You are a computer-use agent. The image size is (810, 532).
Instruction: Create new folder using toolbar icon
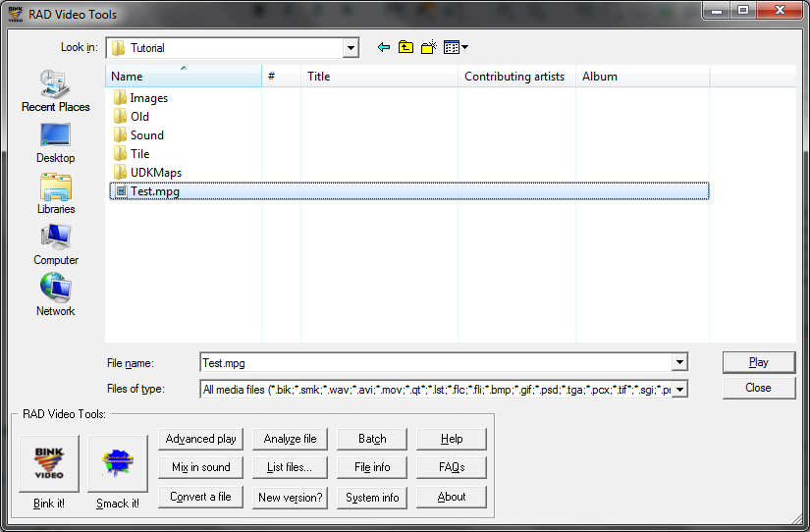click(428, 47)
